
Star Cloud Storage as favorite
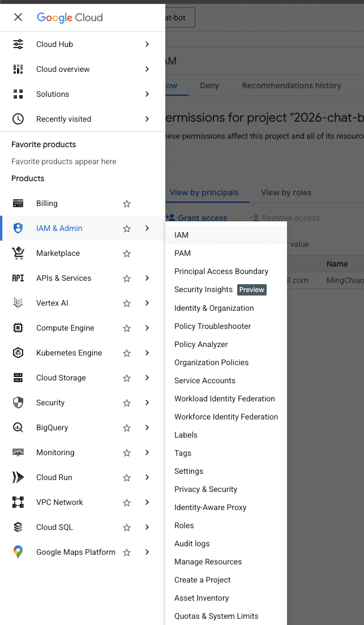click(x=127, y=378)
